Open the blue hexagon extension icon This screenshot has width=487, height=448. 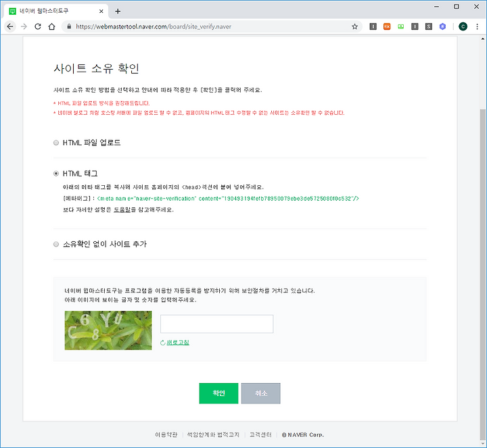click(x=442, y=26)
